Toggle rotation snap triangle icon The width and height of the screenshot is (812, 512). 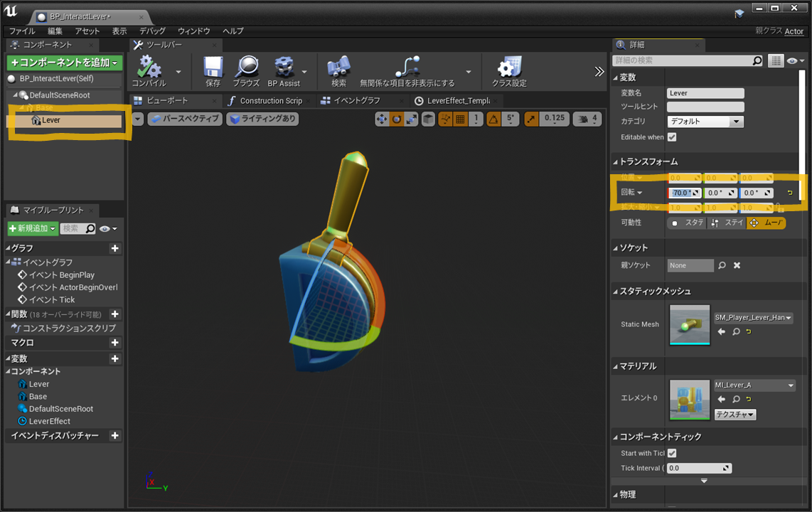pos(493,119)
